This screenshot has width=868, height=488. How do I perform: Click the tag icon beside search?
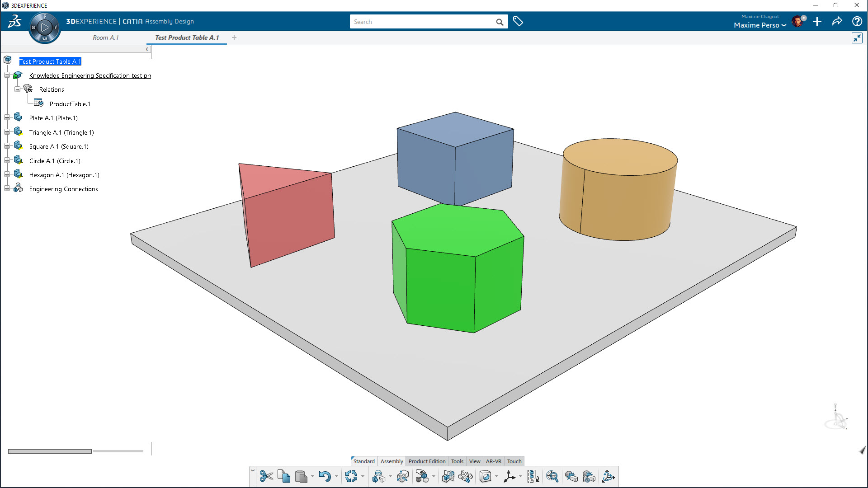(x=518, y=21)
